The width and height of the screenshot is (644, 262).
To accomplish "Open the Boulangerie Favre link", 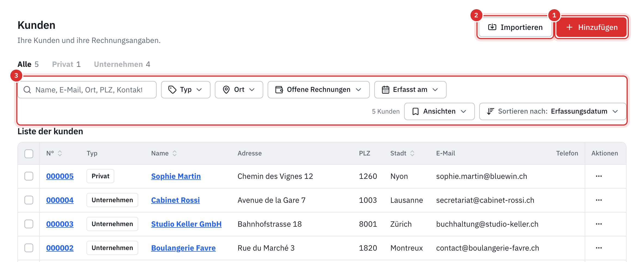I will click(183, 248).
